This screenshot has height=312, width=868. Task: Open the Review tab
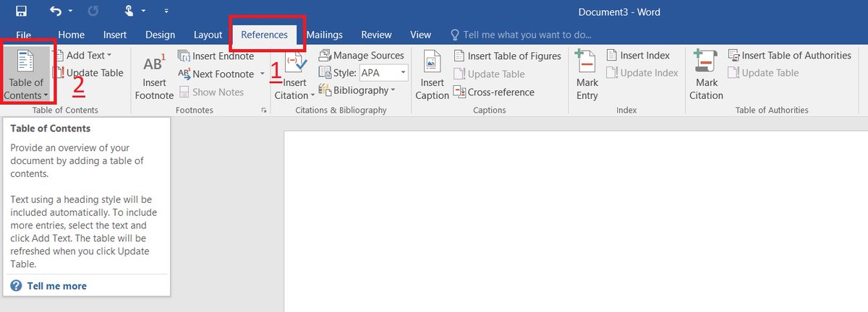[x=376, y=35]
